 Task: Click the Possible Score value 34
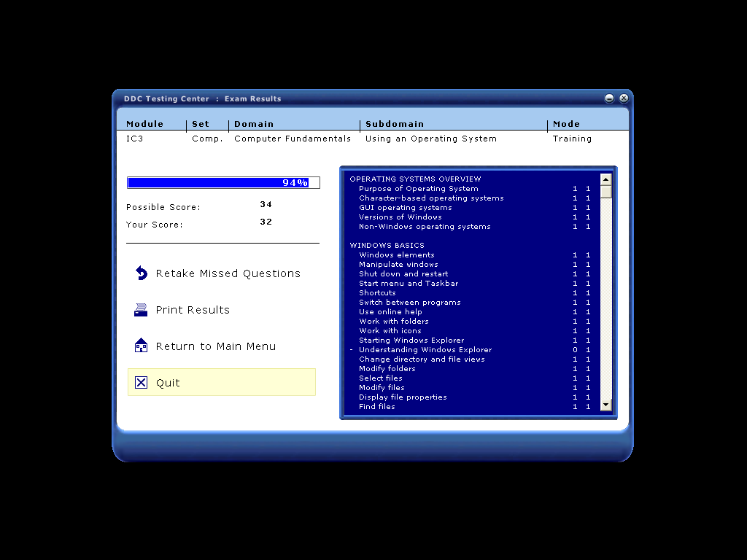pos(266,204)
